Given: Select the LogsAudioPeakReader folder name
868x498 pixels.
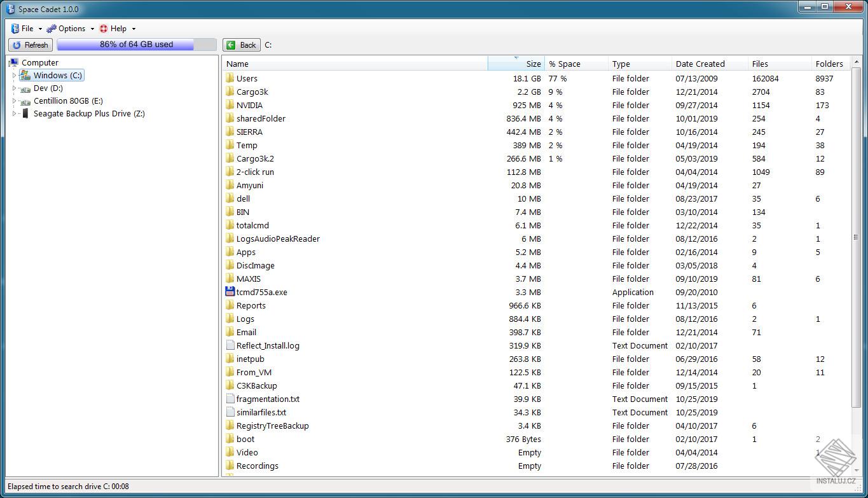Looking at the screenshot, I should 278,239.
